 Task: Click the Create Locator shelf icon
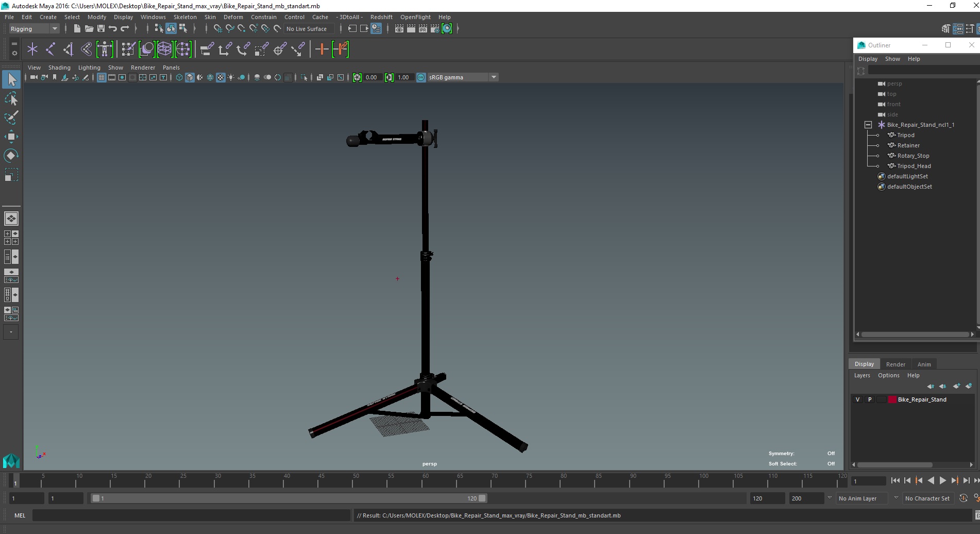click(x=32, y=49)
